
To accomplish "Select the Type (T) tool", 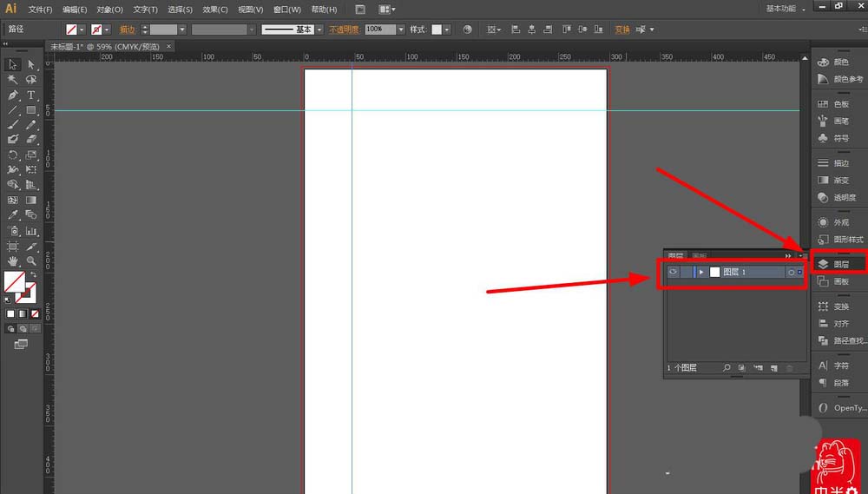I will tap(31, 96).
